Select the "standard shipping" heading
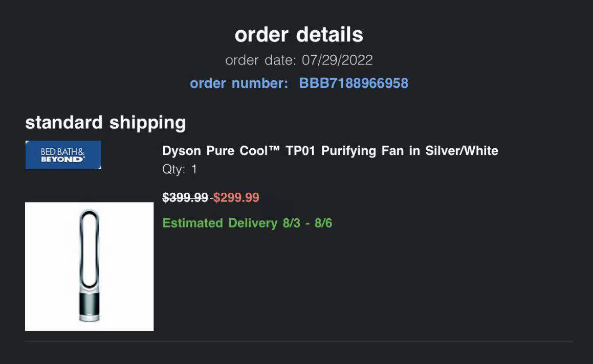This screenshot has height=364, width=593. tap(105, 123)
